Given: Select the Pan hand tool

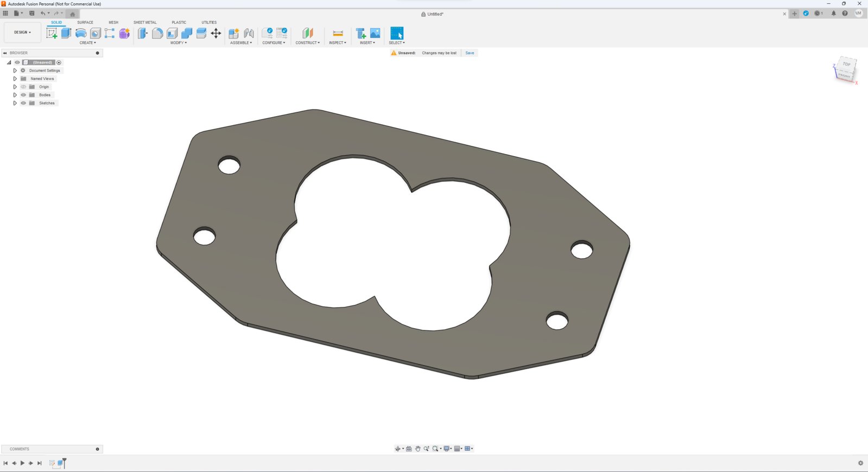Looking at the screenshot, I should tap(417, 449).
